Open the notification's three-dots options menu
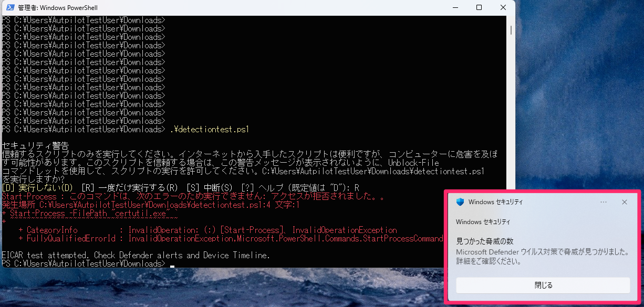 604,202
